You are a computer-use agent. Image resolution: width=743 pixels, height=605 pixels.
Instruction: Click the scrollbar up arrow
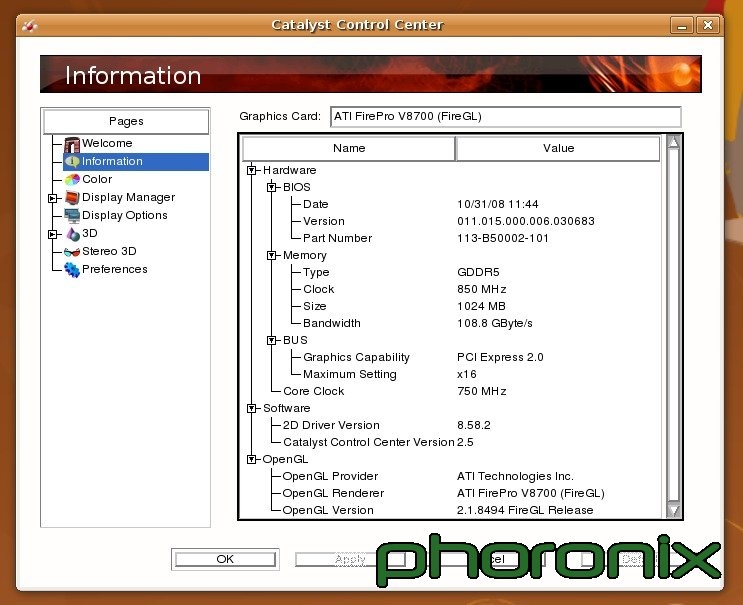click(673, 142)
